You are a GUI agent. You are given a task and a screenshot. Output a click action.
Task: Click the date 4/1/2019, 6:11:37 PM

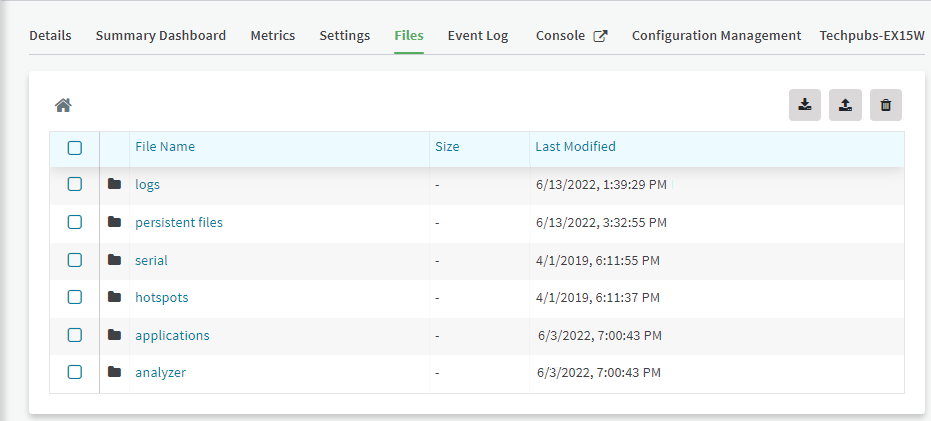tap(598, 297)
